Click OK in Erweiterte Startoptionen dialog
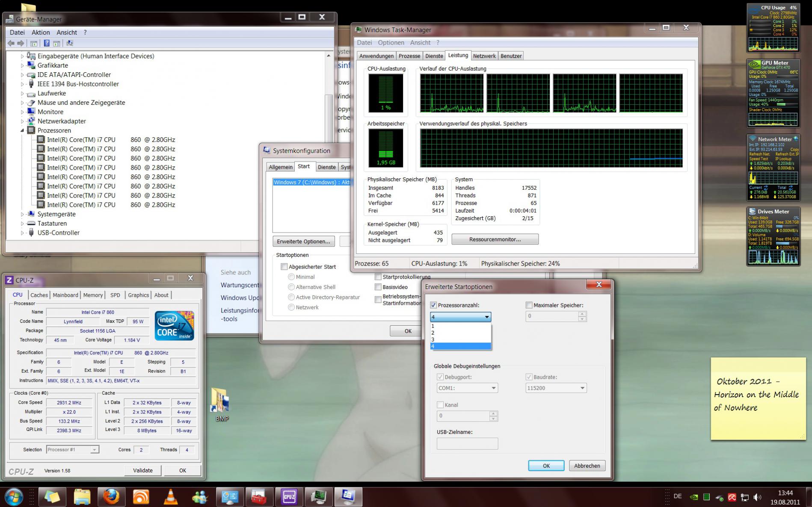The width and height of the screenshot is (812, 507). pyautogui.click(x=546, y=466)
